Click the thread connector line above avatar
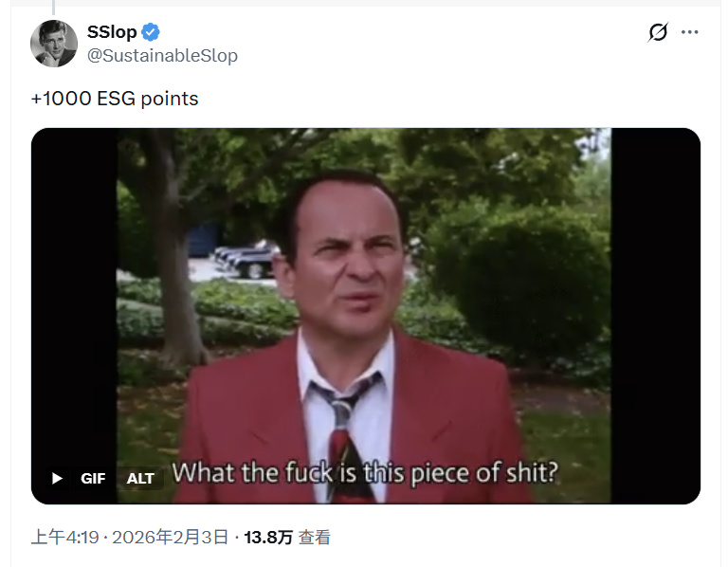Image resolution: width=728 pixels, height=567 pixels. pos(53,8)
